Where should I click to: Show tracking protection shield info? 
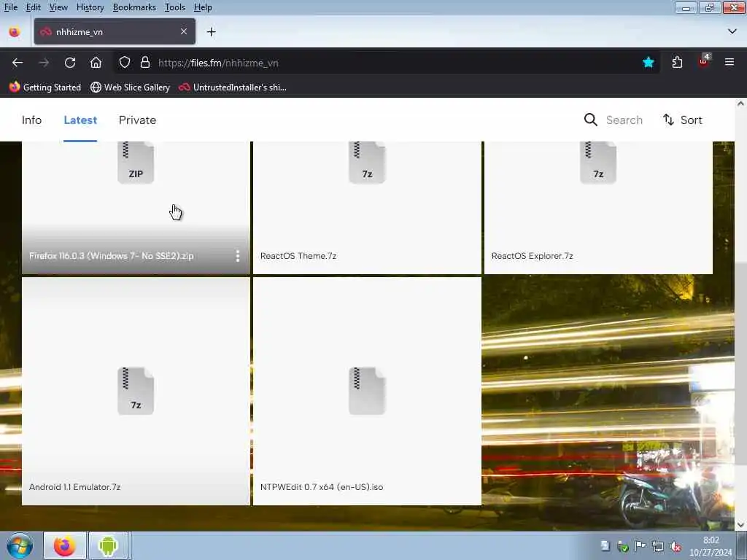(124, 63)
